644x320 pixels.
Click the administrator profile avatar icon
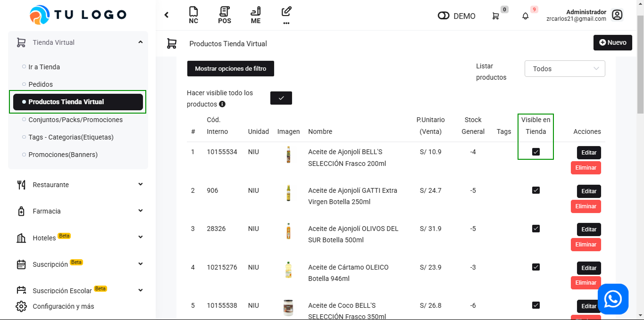coord(617,15)
